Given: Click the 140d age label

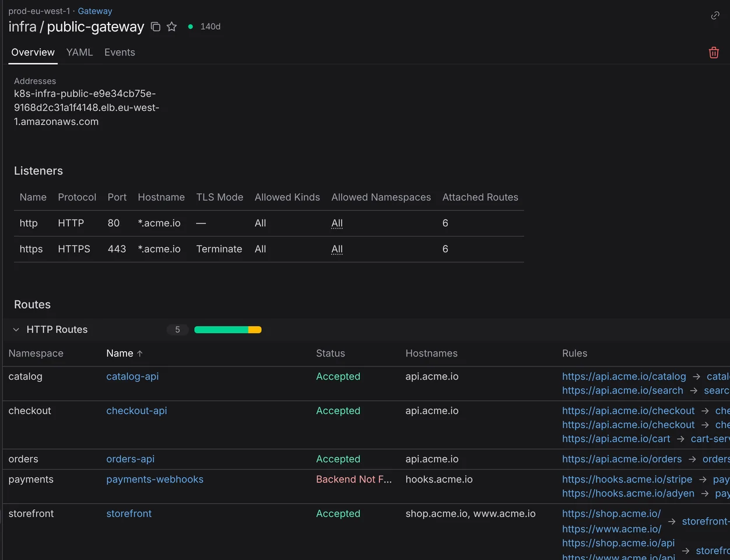Looking at the screenshot, I should pos(210,27).
